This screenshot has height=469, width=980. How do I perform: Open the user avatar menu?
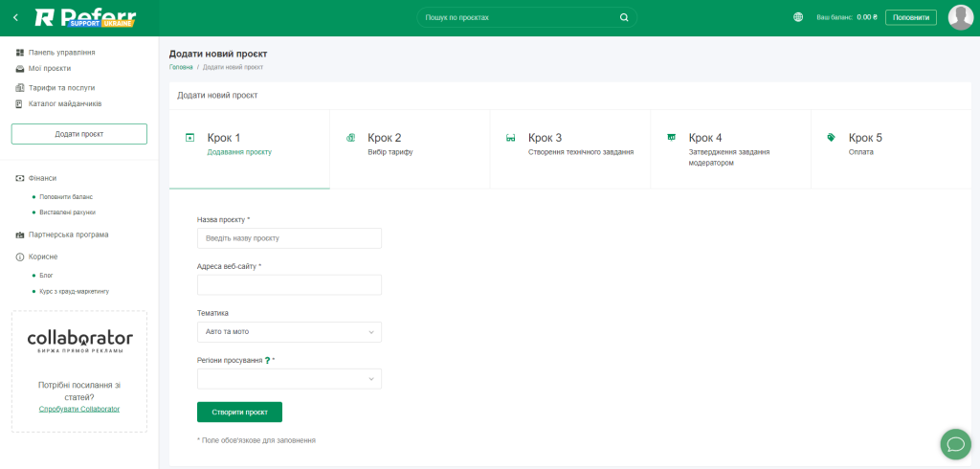[x=960, y=17]
